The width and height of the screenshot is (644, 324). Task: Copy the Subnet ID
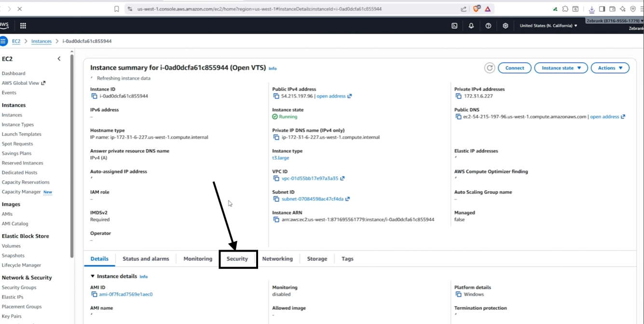click(276, 199)
